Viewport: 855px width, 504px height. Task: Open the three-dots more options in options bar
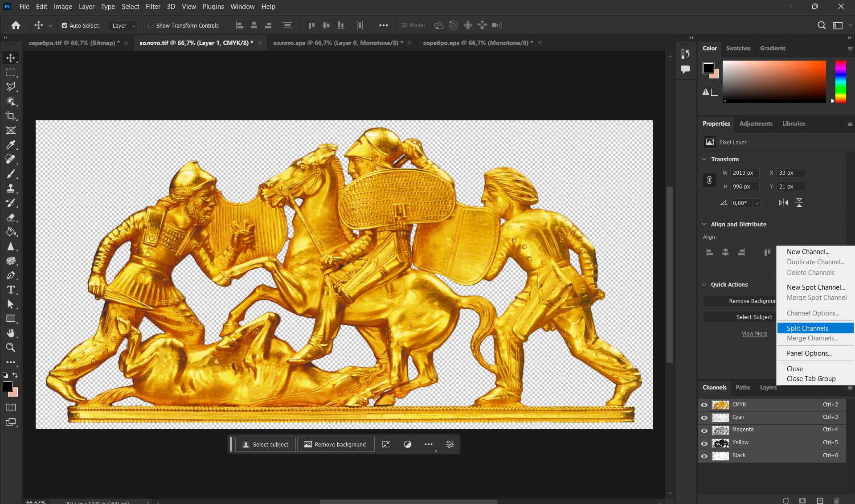pos(383,25)
